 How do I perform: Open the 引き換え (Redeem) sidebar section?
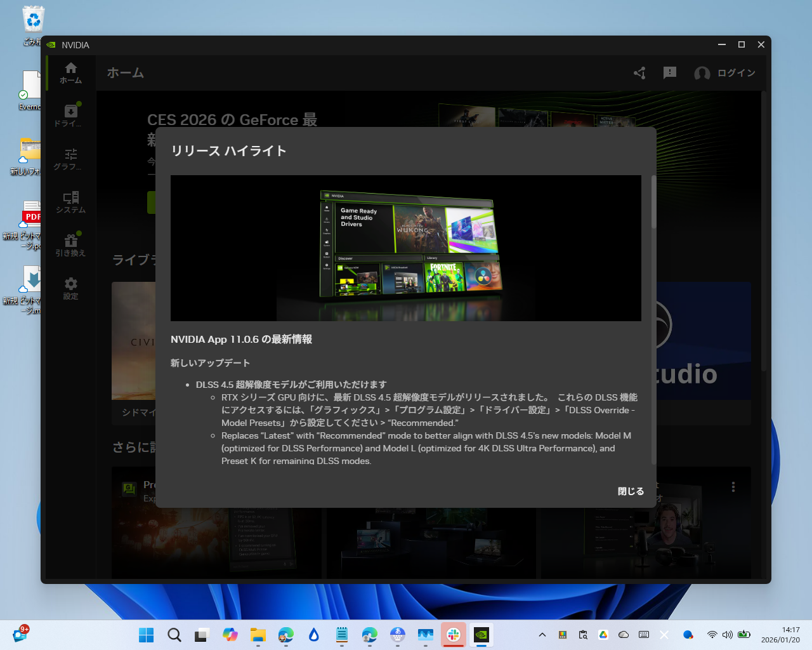click(x=70, y=244)
